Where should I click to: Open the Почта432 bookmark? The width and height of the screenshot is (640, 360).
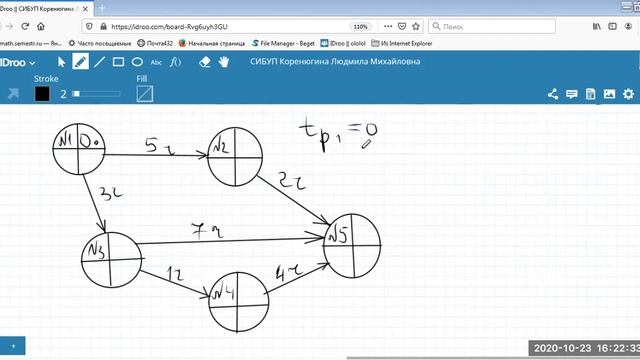click(x=155, y=43)
